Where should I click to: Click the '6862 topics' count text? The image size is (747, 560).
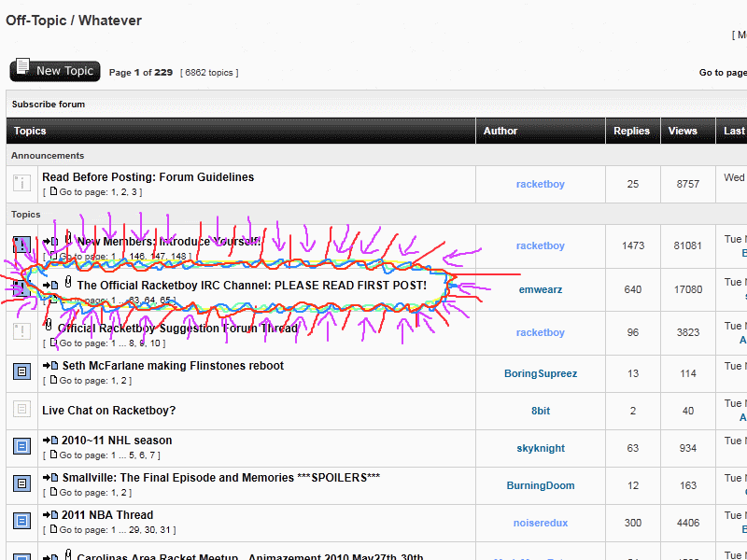point(209,73)
